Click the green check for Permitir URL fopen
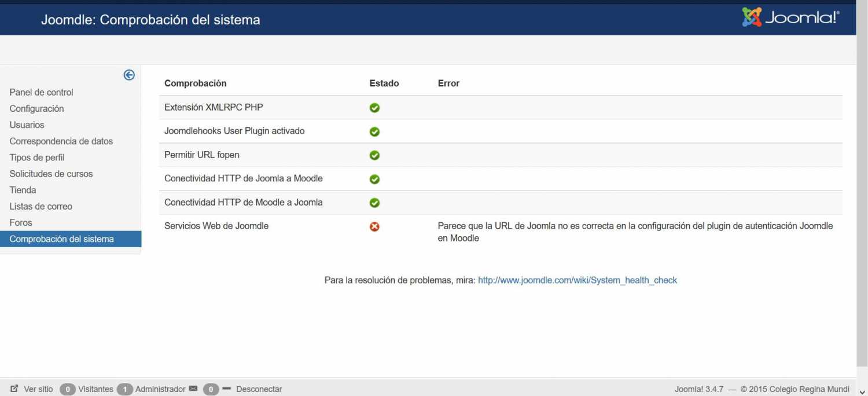This screenshot has width=868, height=396. point(374,155)
